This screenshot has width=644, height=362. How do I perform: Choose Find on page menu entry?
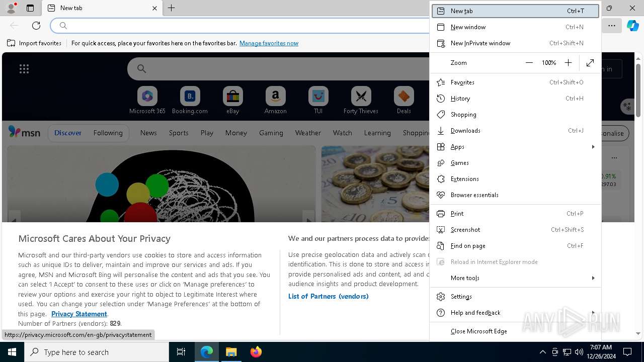click(x=516, y=246)
